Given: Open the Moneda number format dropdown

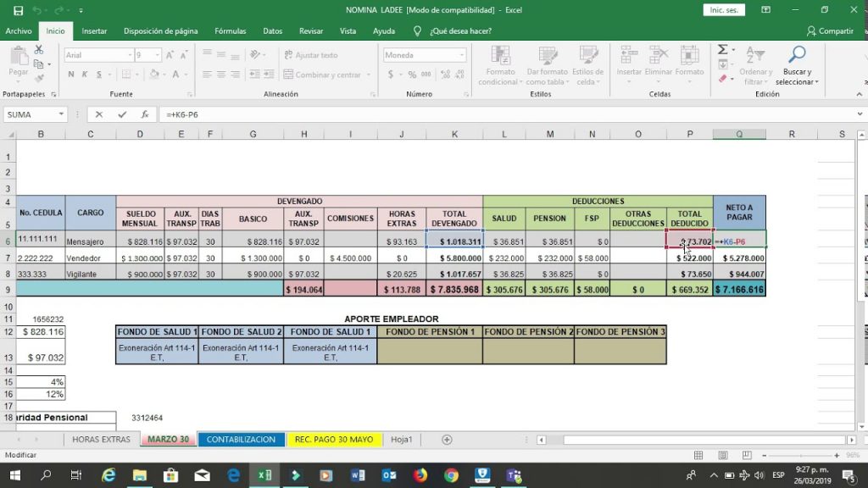Looking at the screenshot, I should (x=460, y=54).
